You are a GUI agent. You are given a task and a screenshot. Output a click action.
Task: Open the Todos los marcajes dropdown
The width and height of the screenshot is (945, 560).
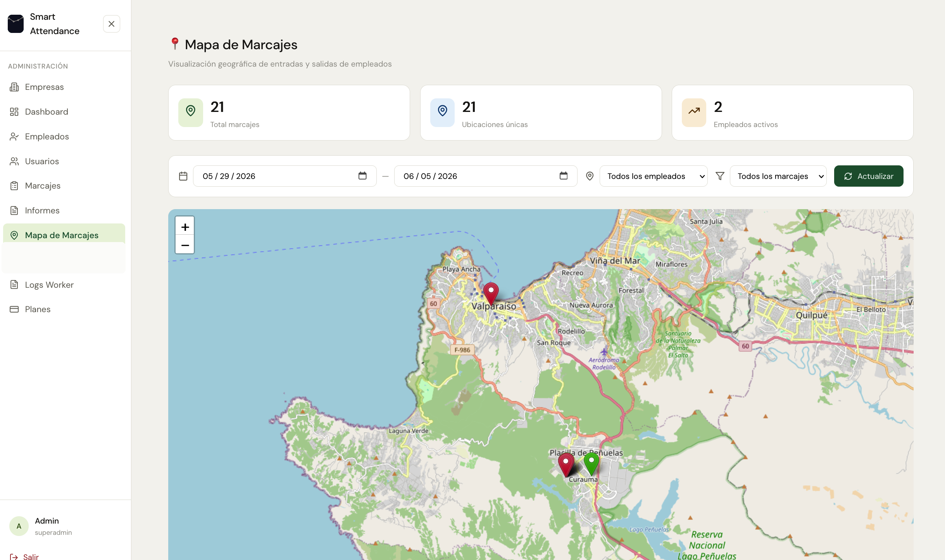point(778,176)
